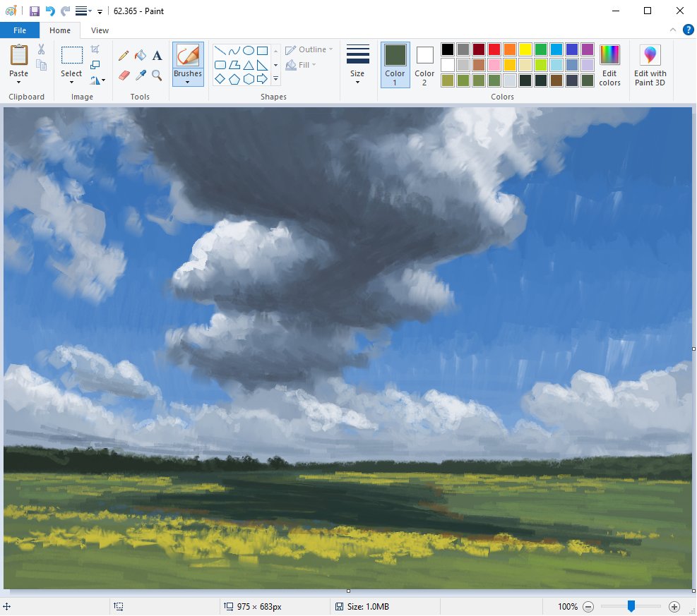The height and width of the screenshot is (616, 697).
Task: Click the zoom slider handle
Action: pos(631,606)
